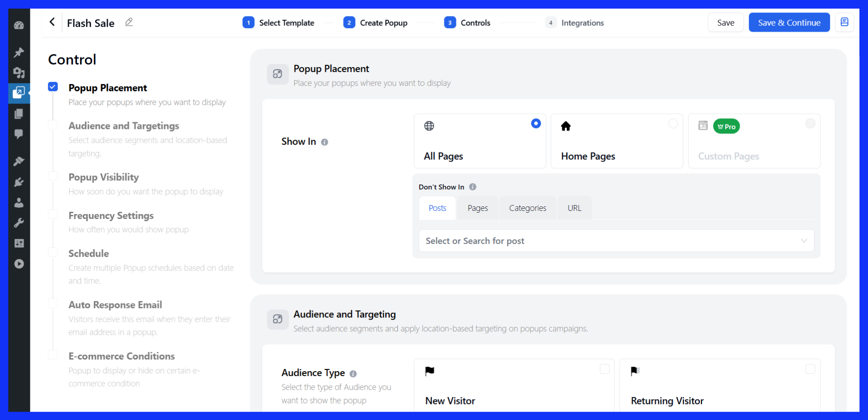Image resolution: width=868 pixels, height=420 pixels.
Task: Go back using the left arrow
Action: click(x=52, y=22)
